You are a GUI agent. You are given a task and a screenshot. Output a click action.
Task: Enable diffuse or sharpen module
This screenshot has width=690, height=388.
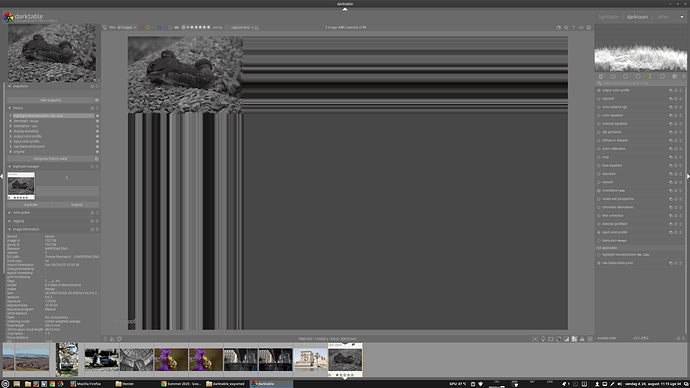pos(598,140)
